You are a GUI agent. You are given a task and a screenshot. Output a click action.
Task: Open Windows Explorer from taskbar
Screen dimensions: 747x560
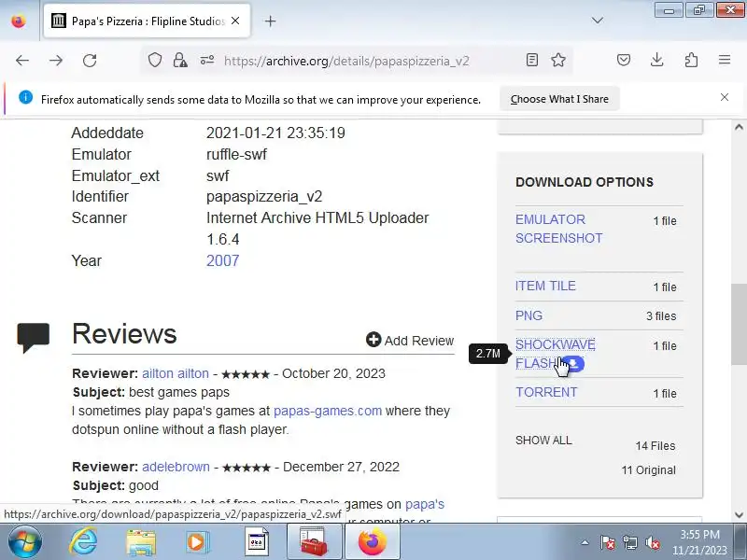pos(141,542)
